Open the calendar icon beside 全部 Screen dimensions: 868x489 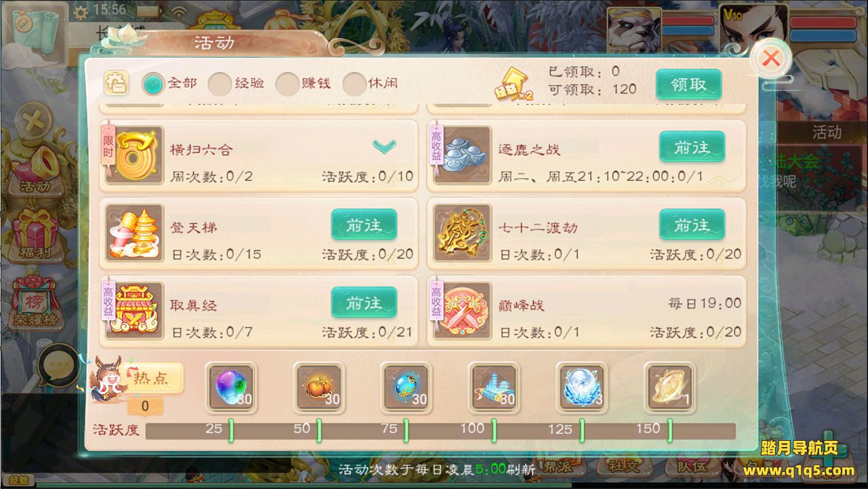pos(116,83)
